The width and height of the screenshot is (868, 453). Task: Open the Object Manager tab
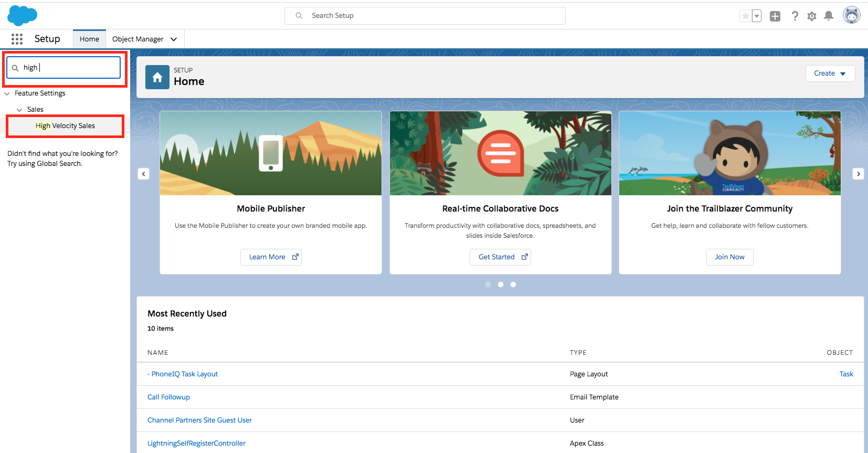click(x=137, y=39)
